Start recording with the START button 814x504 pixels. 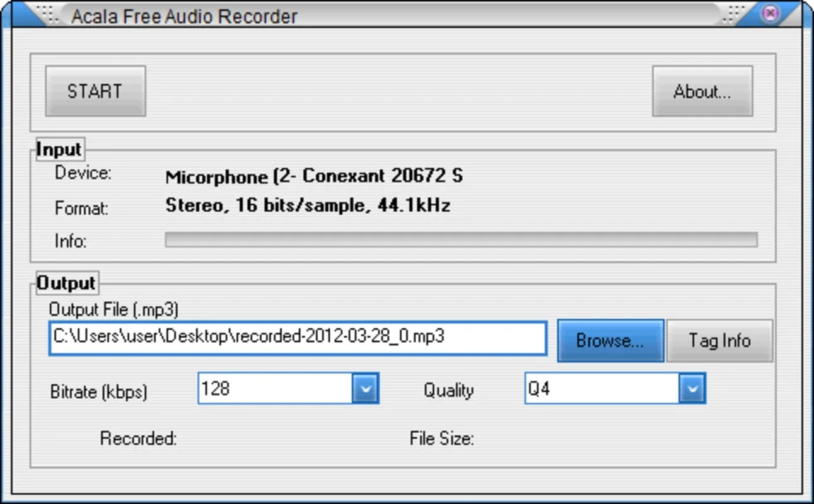(95, 91)
